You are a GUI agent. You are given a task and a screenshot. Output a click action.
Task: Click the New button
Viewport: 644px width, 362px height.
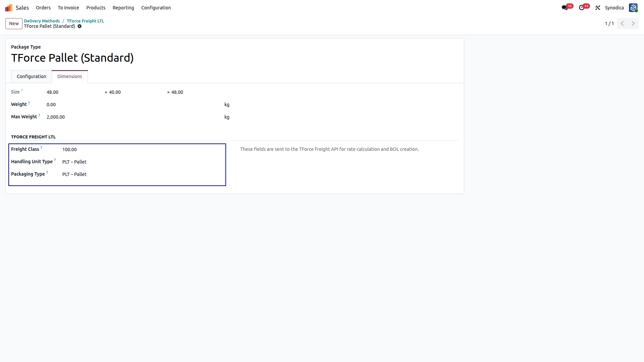pyautogui.click(x=14, y=23)
